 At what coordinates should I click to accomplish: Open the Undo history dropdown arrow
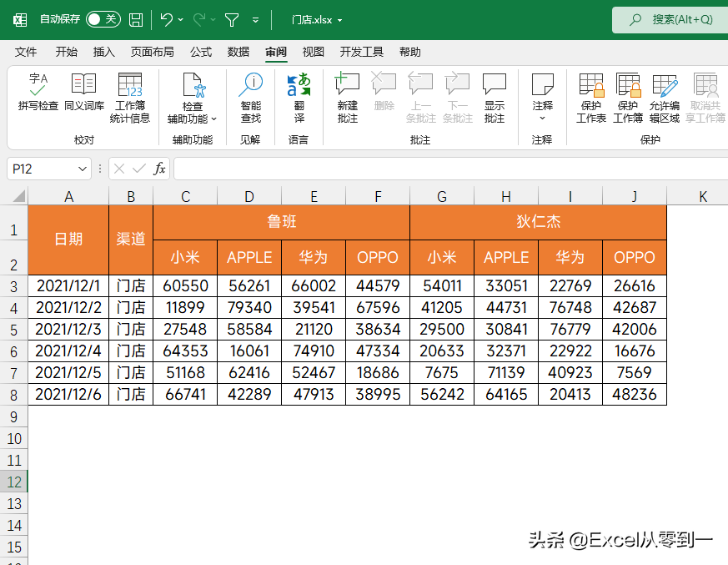(x=181, y=20)
